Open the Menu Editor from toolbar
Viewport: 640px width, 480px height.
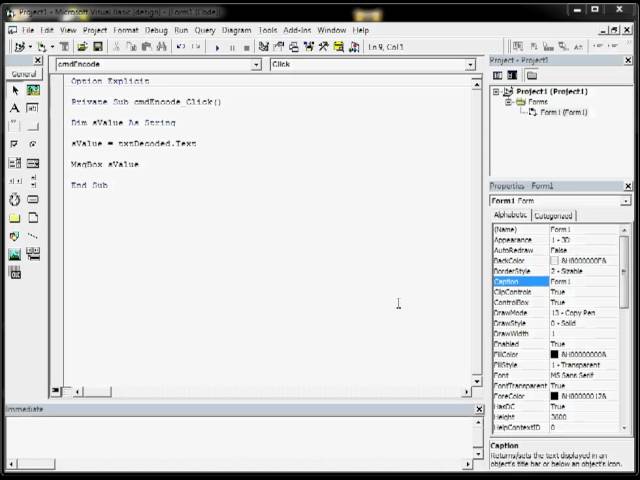click(64, 47)
